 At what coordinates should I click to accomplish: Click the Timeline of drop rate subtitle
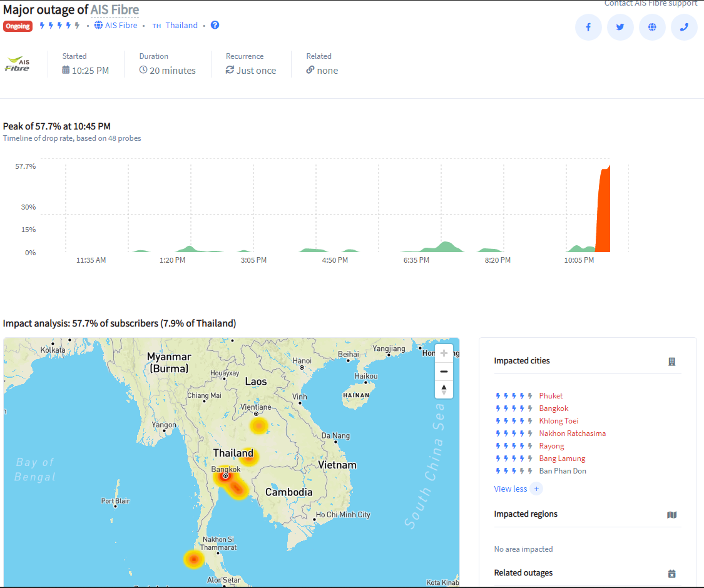72,138
